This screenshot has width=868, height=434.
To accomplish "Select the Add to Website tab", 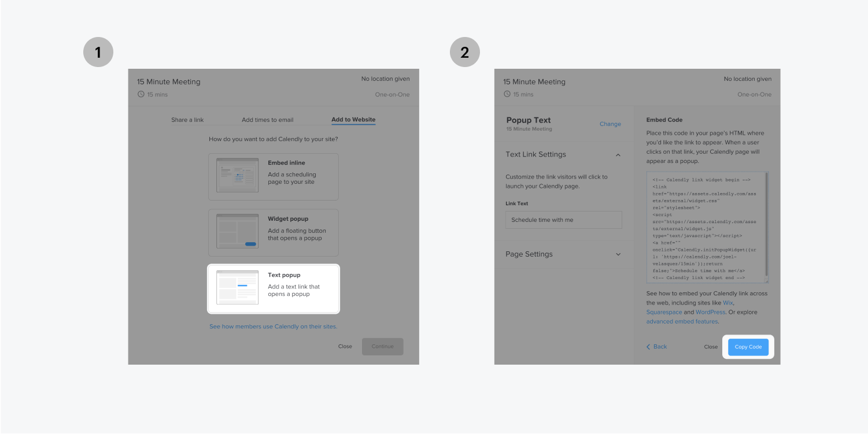I will click(353, 120).
